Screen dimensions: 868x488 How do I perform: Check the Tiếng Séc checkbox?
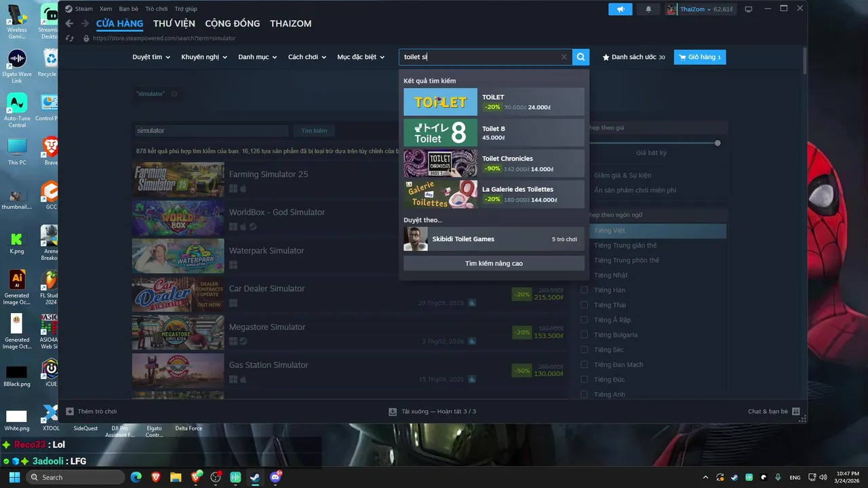584,350
